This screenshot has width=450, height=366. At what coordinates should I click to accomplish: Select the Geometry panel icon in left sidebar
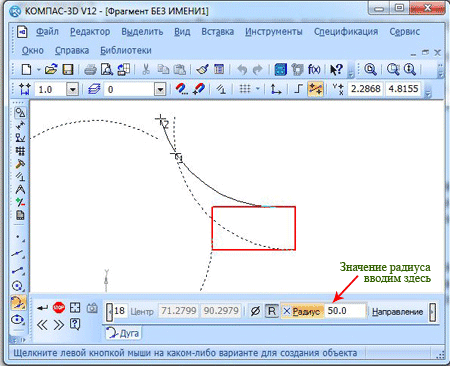coord(20,113)
